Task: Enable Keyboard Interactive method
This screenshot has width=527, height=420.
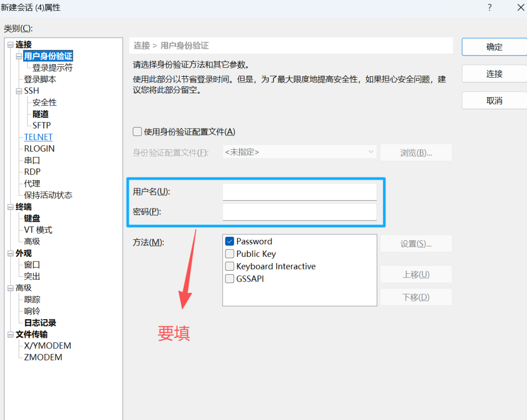Action: pyautogui.click(x=230, y=267)
